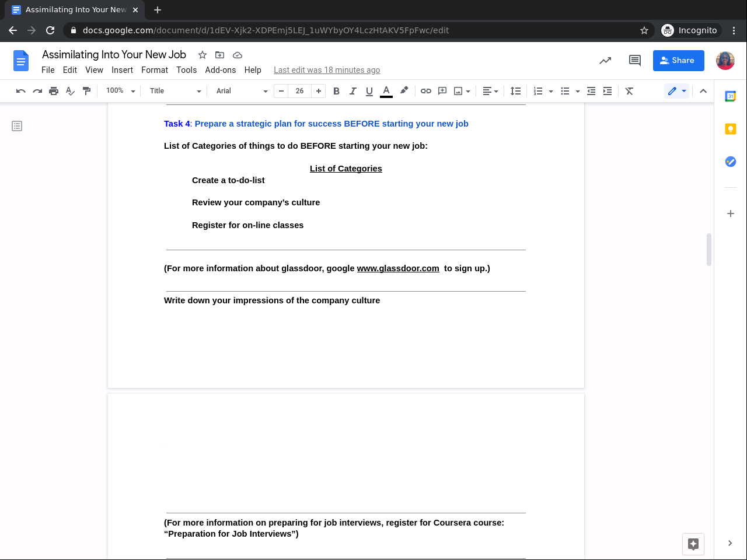
Task: Open the Arial font dropdown
Action: [242, 91]
